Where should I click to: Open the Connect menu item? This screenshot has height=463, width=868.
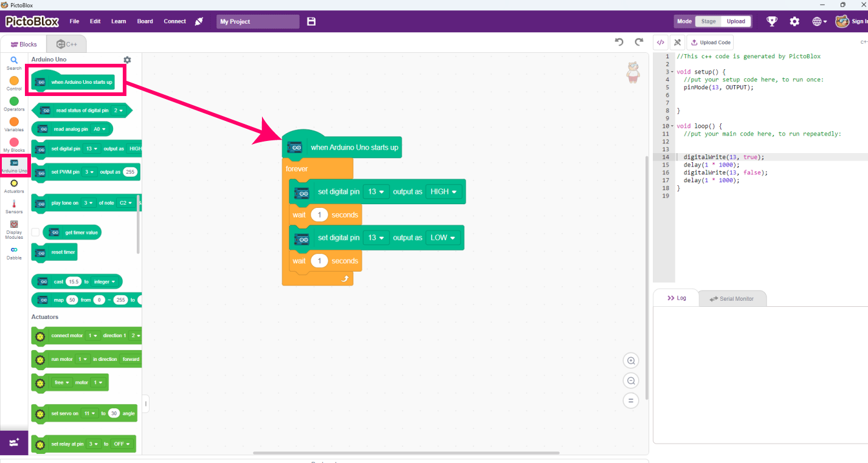174,21
